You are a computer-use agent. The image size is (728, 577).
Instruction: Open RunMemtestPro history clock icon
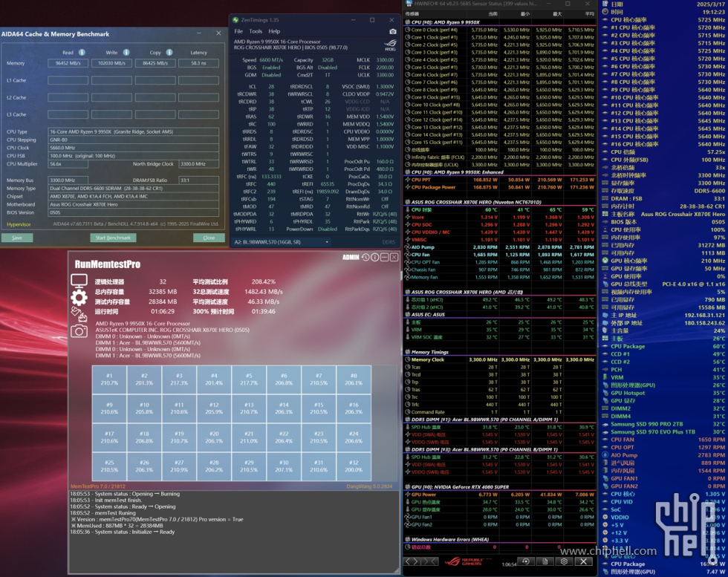coord(365,257)
